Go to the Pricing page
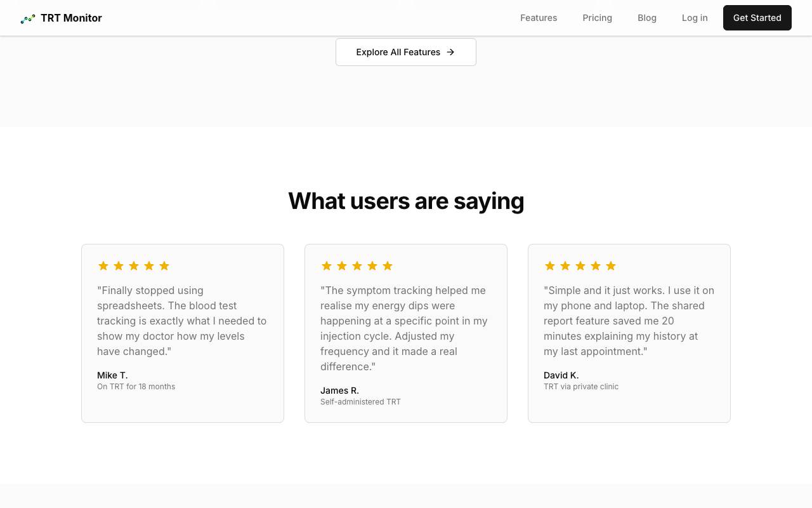Viewport: 812px width, 508px height. pyautogui.click(x=598, y=18)
